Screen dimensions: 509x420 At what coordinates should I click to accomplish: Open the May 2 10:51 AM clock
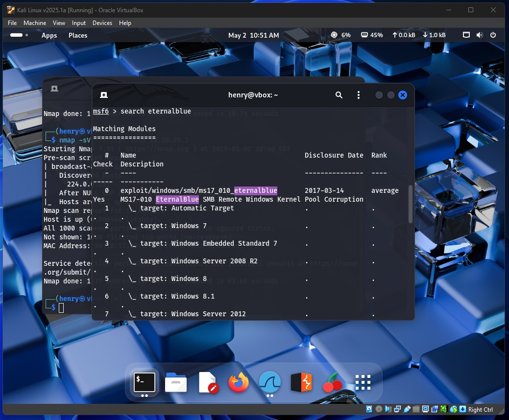pyautogui.click(x=254, y=35)
